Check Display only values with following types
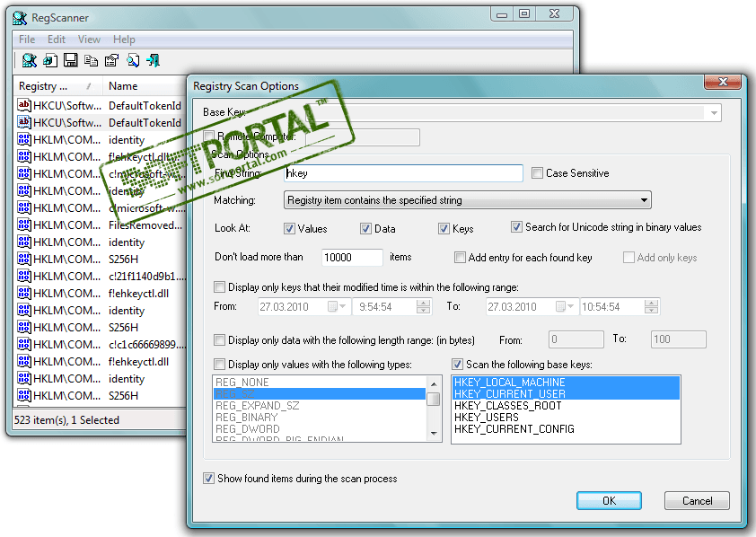Image resolution: width=756 pixels, height=537 pixels. tap(219, 364)
